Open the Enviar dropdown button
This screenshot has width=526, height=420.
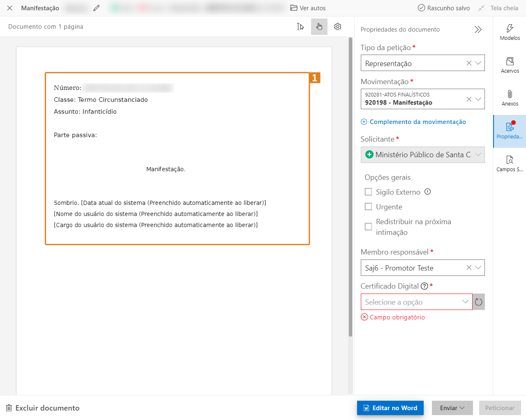click(x=452, y=408)
